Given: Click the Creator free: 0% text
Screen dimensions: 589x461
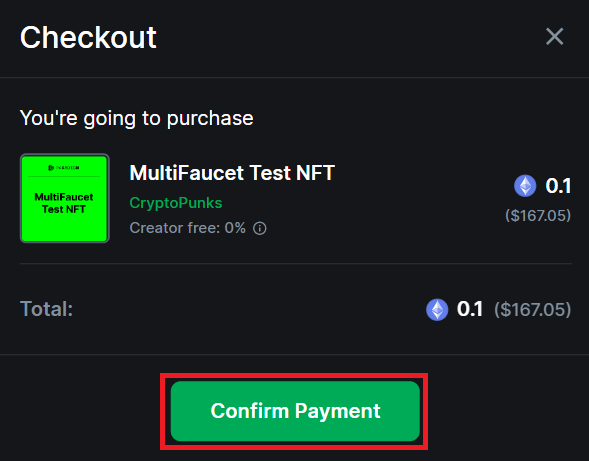Looking at the screenshot, I should 187,228.
